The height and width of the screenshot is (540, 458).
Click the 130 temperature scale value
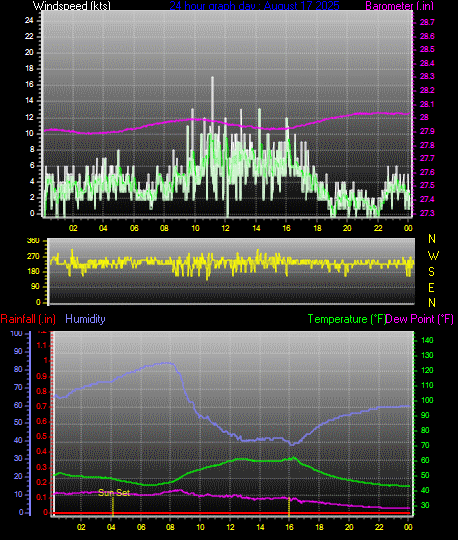pos(427,355)
